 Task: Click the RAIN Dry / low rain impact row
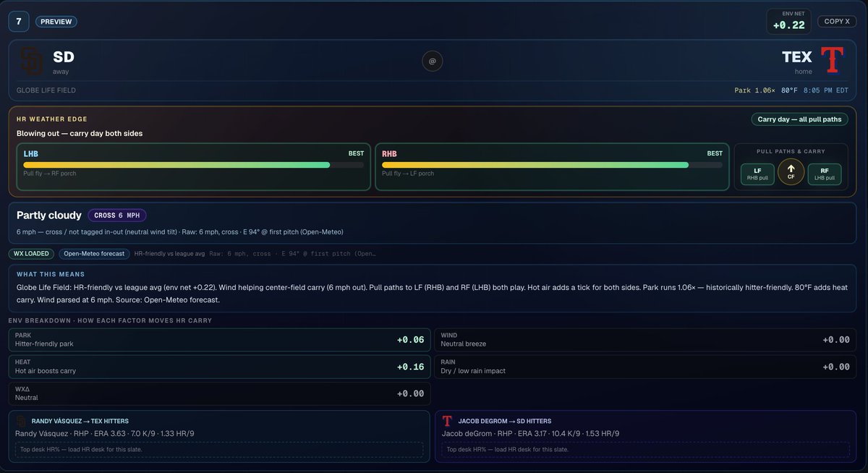pyautogui.click(x=646, y=367)
